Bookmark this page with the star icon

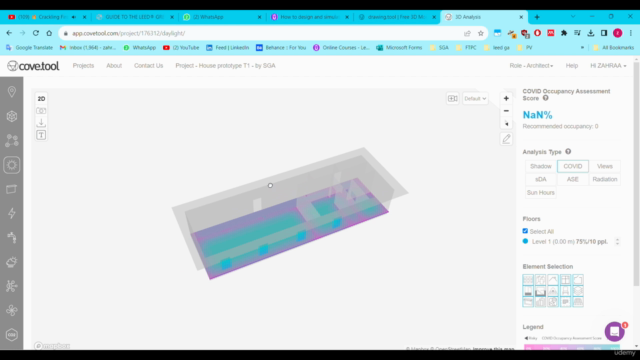[x=481, y=33]
